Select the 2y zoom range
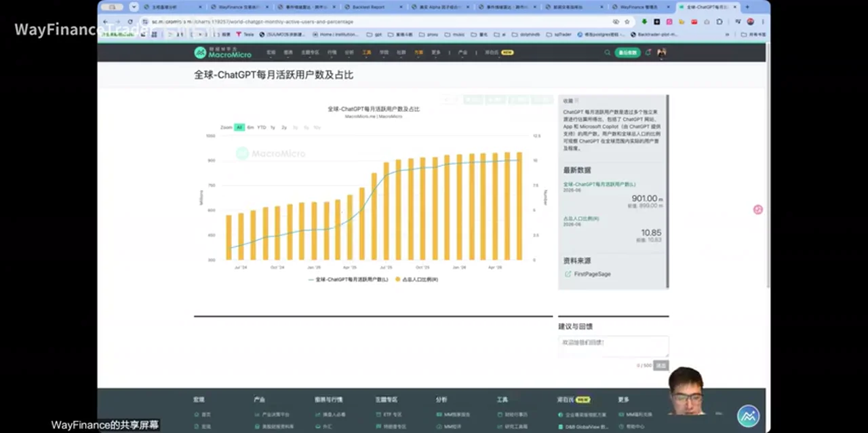 (x=284, y=128)
